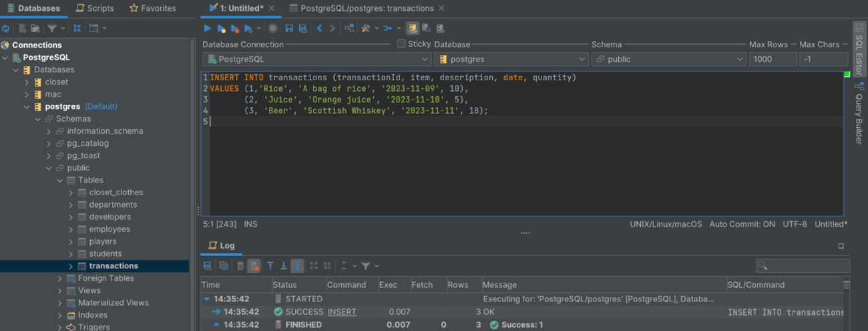The image size is (868, 331).
Task: Toggle the Sticky checkbox
Action: pyautogui.click(x=401, y=43)
